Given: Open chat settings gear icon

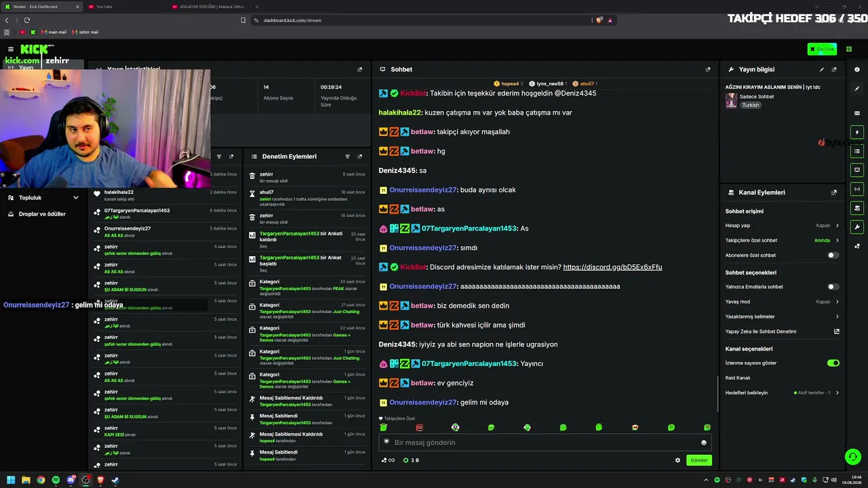Looking at the screenshot, I should [677, 460].
